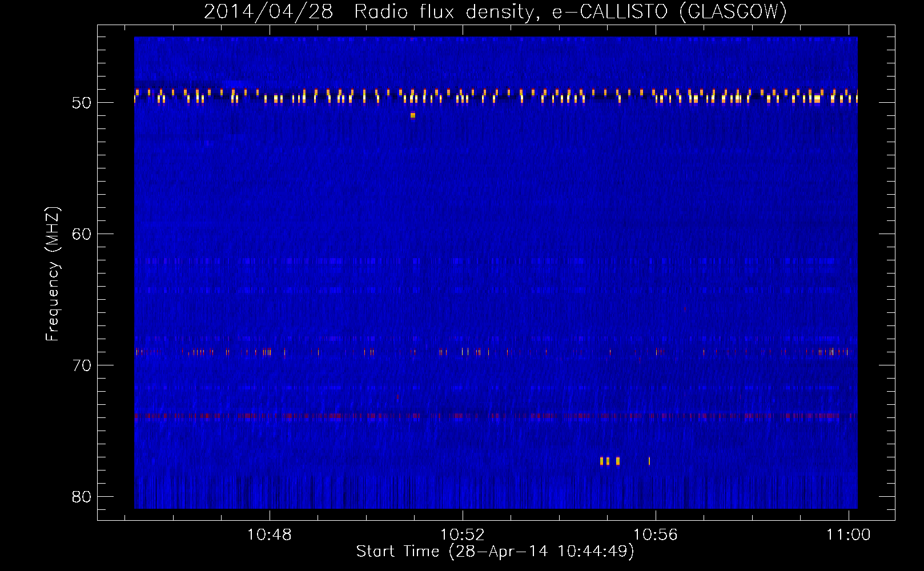Click the plot title "Radio flux density, e-CALLISTO (GLASGOW)"
Viewport: 924px width, 571px height.
(x=571, y=11)
